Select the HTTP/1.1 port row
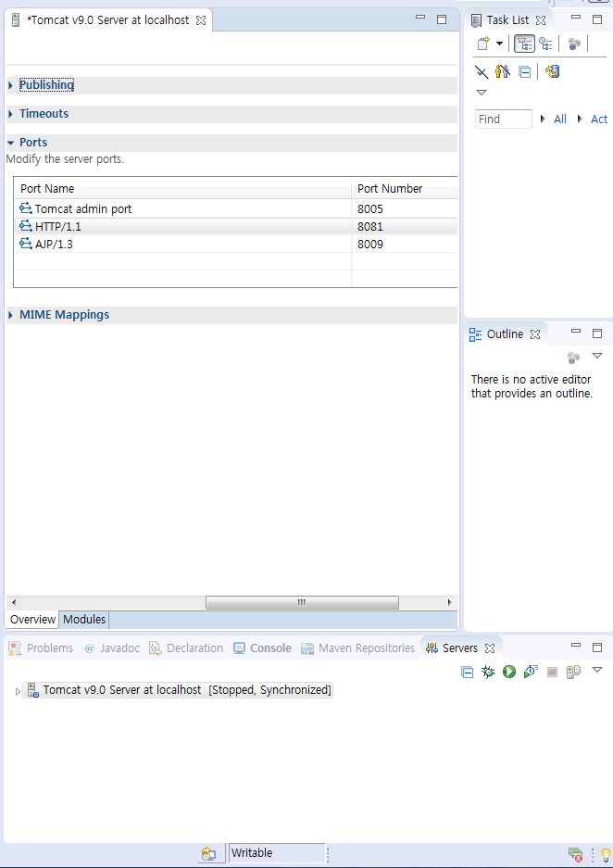Viewport: 613px width, 868px height. coord(236,226)
